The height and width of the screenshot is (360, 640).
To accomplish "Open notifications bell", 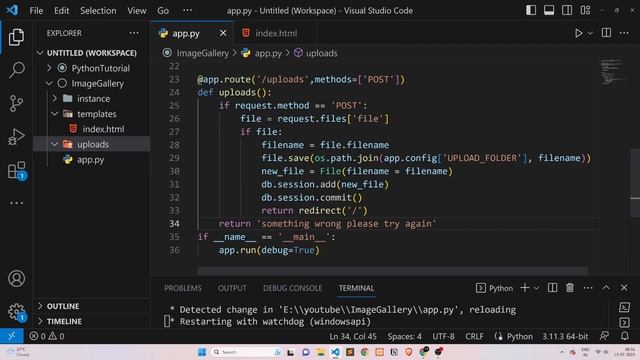I will (624, 336).
